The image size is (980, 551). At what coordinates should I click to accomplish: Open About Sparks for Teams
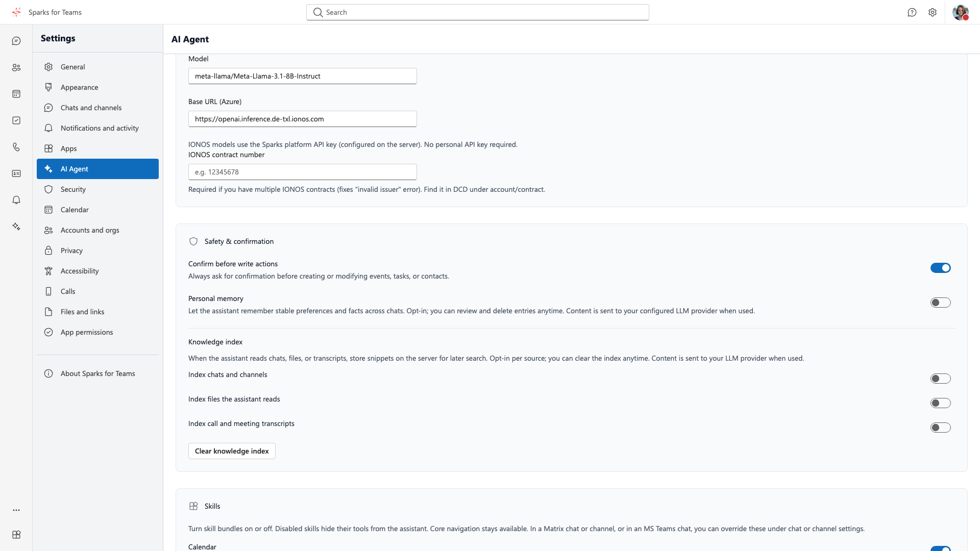click(x=97, y=373)
